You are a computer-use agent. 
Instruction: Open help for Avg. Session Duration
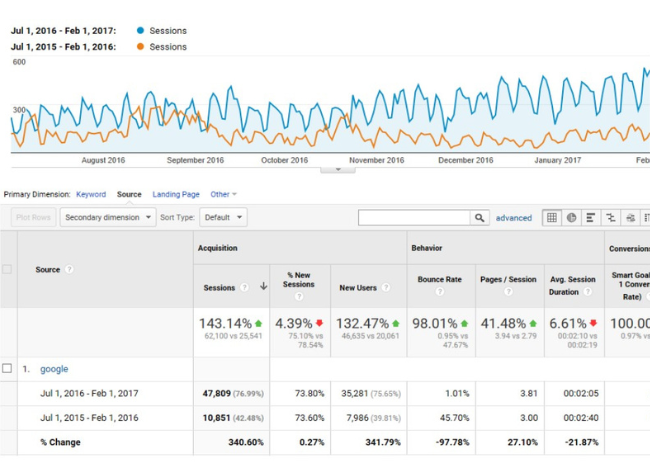coord(587,292)
